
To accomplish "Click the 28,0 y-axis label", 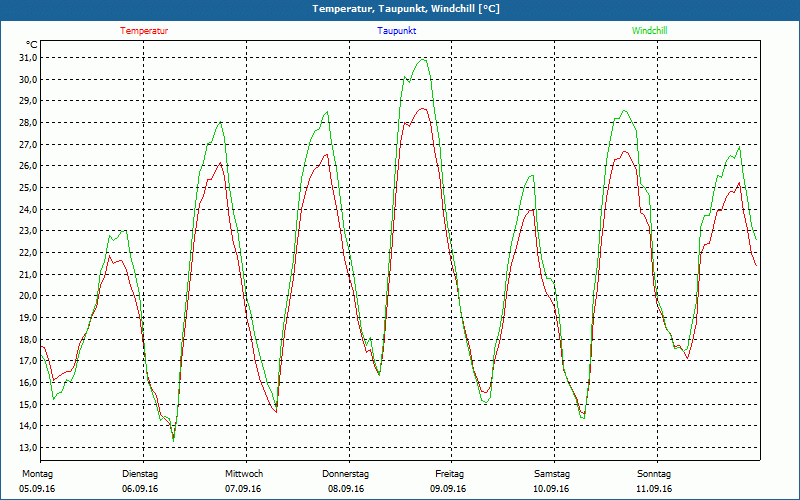I will [x=28, y=122].
